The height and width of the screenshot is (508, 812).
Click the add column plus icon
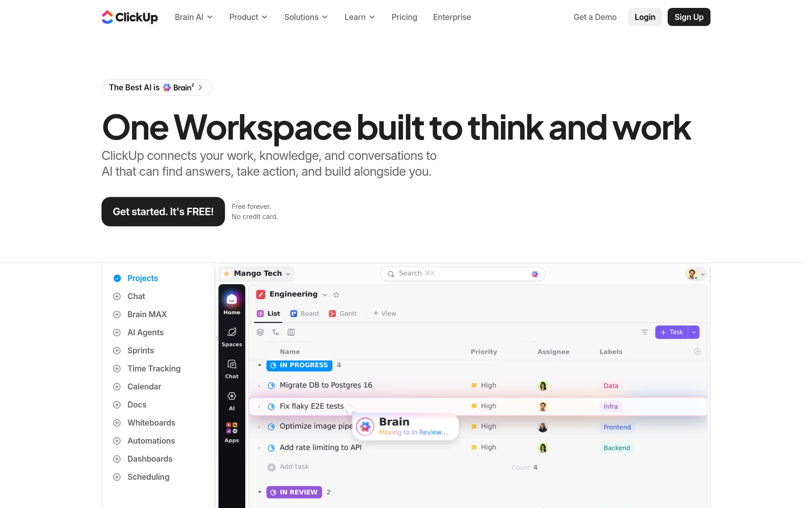click(x=697, y=351)
